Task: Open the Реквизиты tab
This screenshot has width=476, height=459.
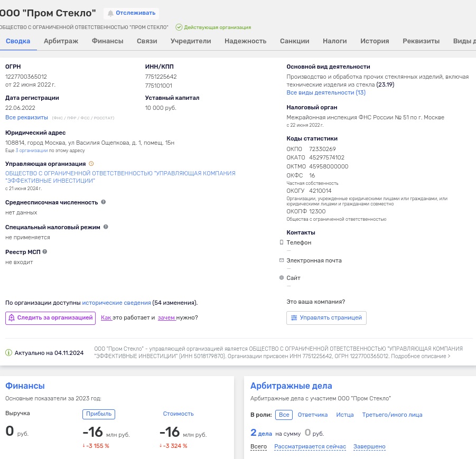Action: [x=421, y=41]
